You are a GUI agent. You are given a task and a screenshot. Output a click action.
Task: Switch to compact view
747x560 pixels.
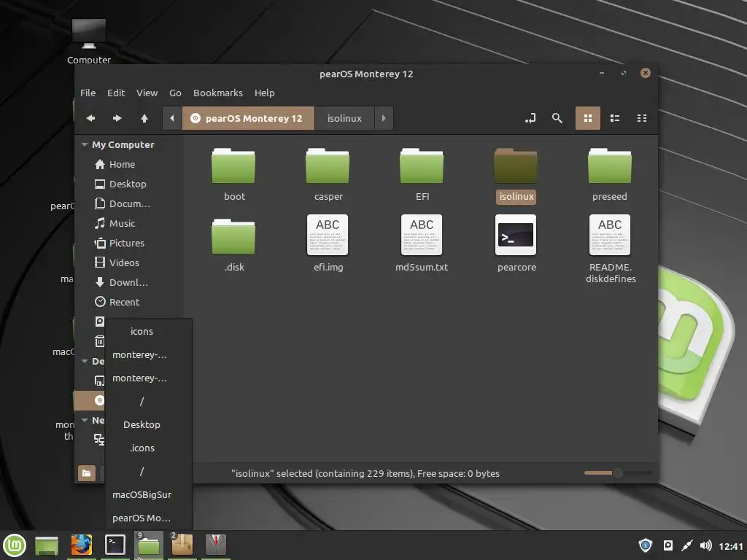click(642, 118)
